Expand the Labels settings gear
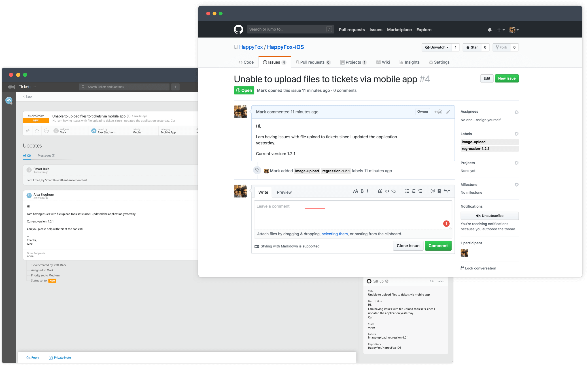 click(x=516, y=134)
